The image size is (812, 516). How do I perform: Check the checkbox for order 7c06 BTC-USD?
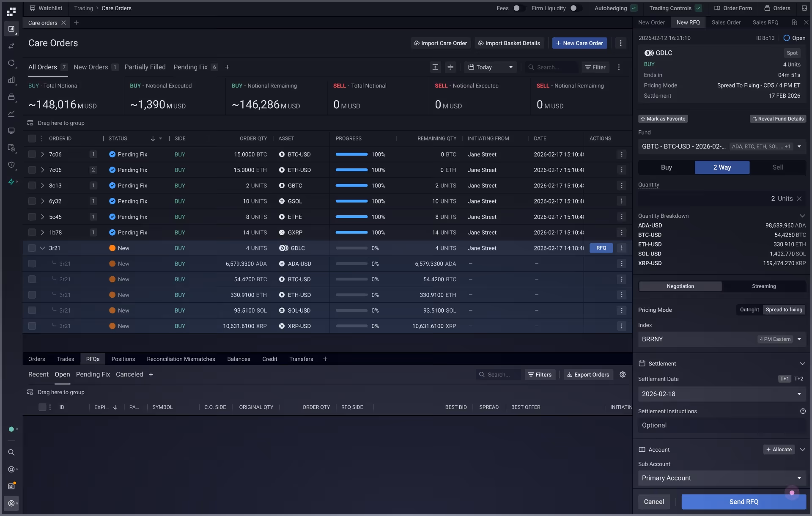pos(32,154)
